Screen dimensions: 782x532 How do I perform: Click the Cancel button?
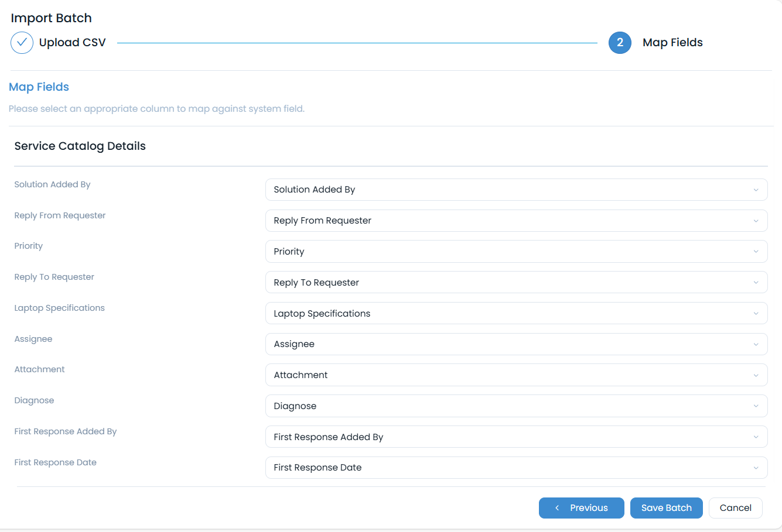735,508
